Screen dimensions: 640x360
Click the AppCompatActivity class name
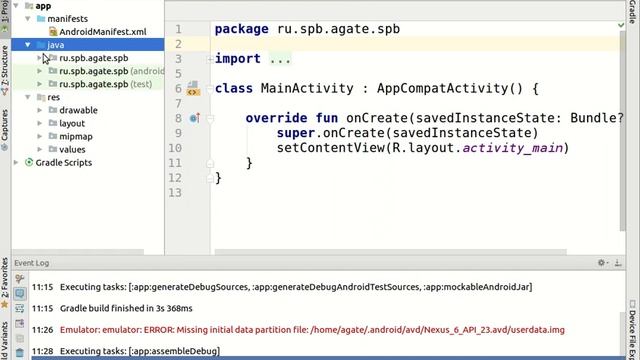click(442, 89)
